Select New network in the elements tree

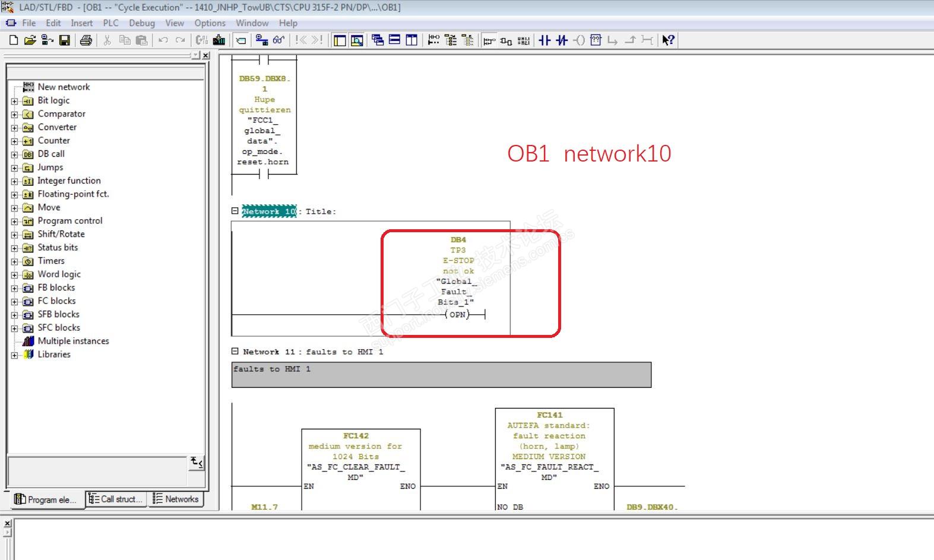(x=64, y=87)
